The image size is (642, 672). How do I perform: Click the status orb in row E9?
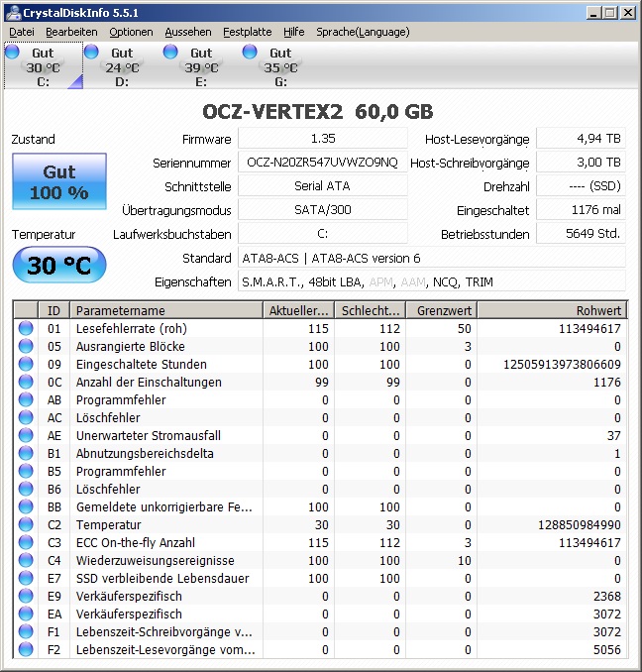pyautogui.click(x=26, y=596)
